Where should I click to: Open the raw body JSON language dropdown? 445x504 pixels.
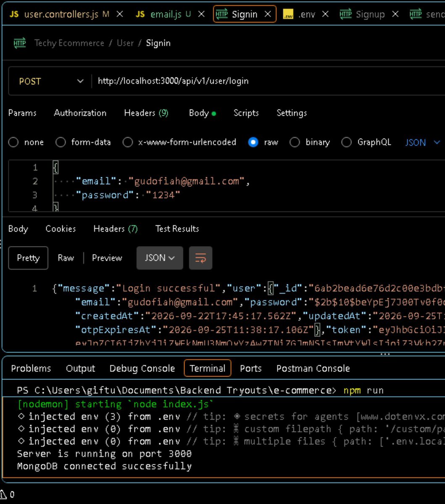[422, 142]
